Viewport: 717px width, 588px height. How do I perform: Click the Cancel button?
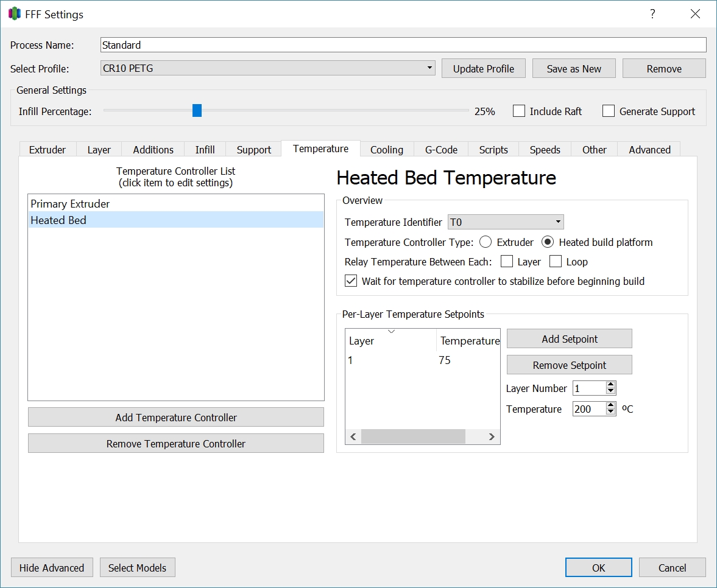[672, 567]
